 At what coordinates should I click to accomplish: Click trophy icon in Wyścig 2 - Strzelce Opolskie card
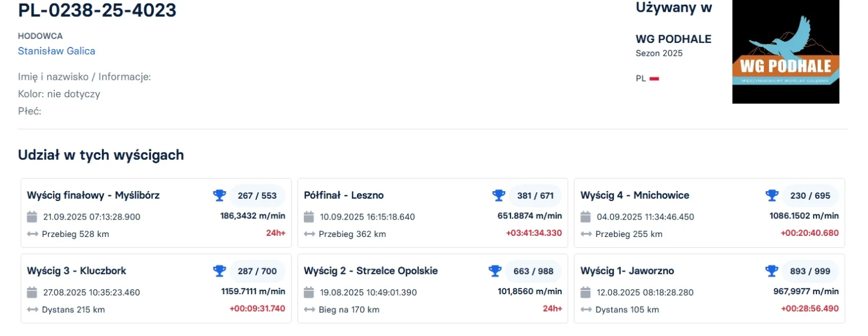click(495, 271)
